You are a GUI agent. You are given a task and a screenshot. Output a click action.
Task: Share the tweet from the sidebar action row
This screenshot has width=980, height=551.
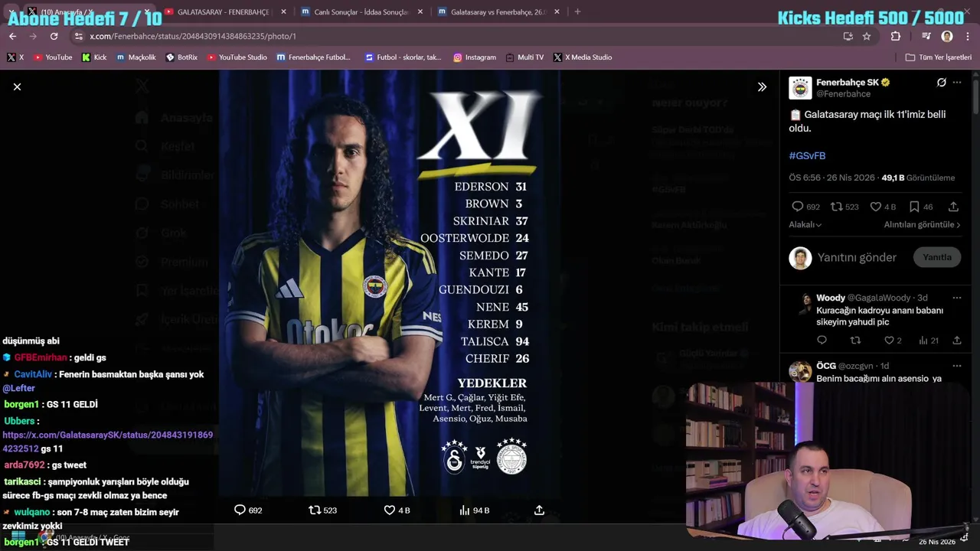pyautogui.click(x=953, y=207)
